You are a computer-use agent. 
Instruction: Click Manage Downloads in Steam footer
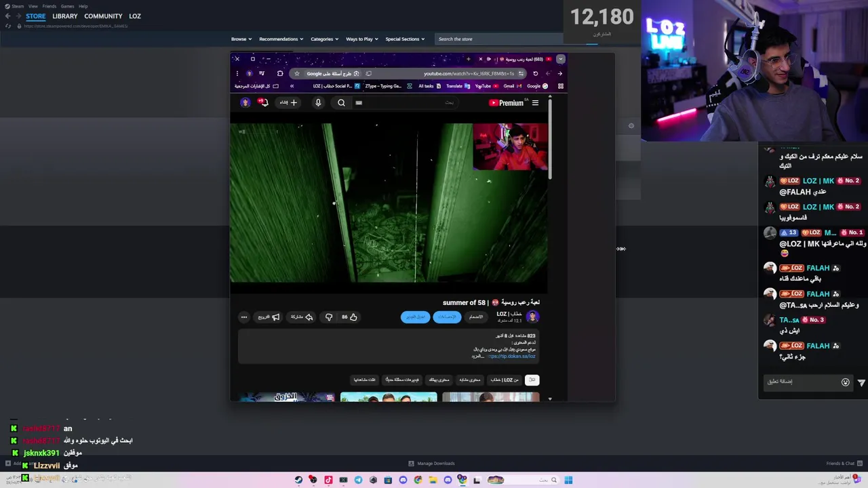(x=431, y=464)
